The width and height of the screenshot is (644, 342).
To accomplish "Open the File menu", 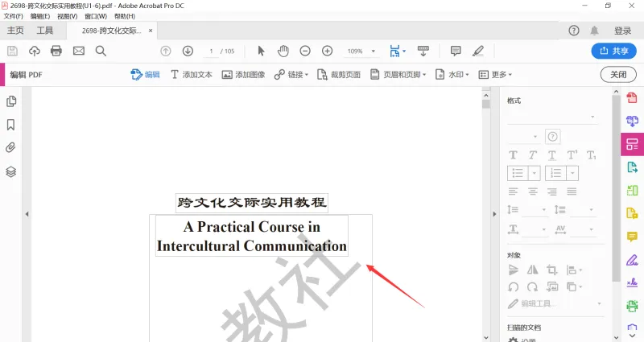I will click(14, 16).
